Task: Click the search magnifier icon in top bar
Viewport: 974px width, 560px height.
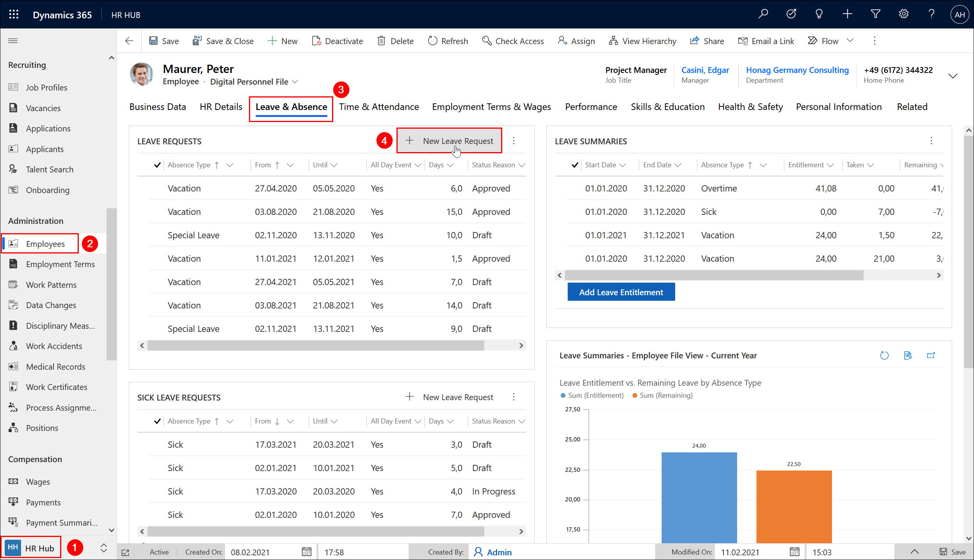Action: 763,14
